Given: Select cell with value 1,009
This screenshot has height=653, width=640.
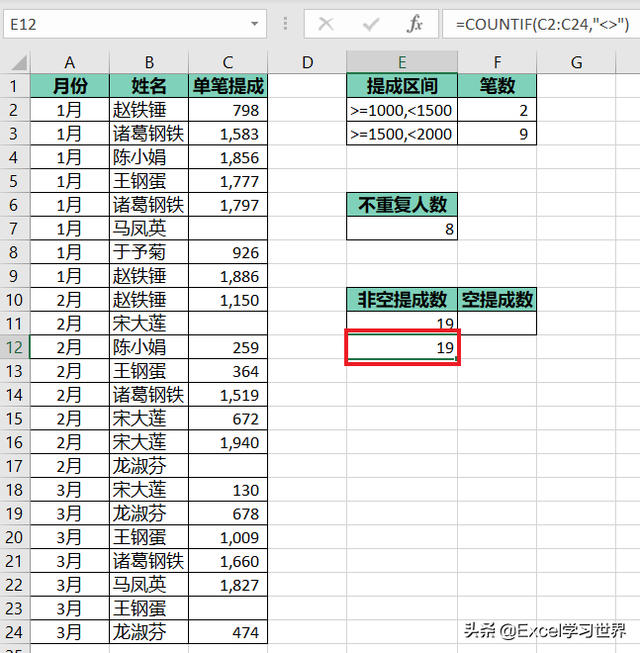Looking at the screenshot, I should tap(228, 537).
